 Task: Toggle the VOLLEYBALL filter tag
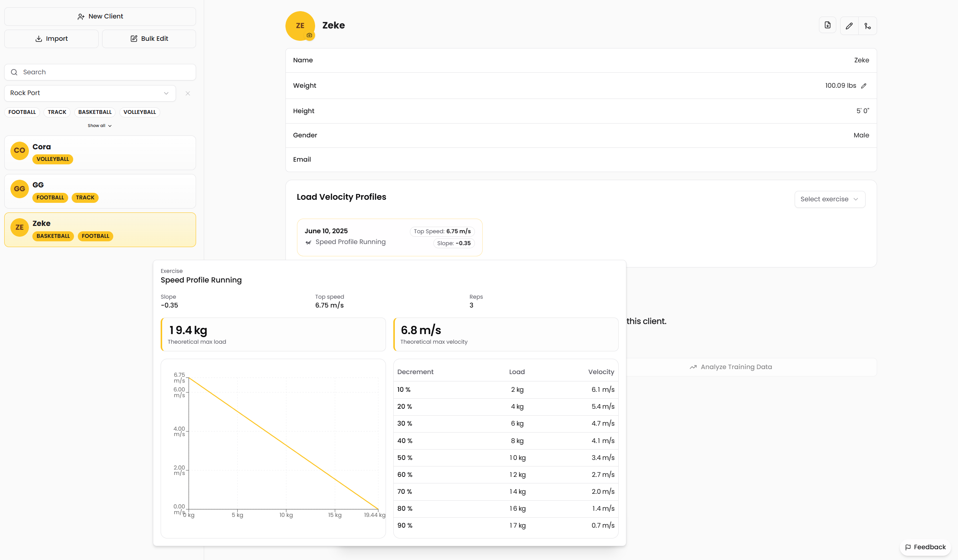point(139,112)
